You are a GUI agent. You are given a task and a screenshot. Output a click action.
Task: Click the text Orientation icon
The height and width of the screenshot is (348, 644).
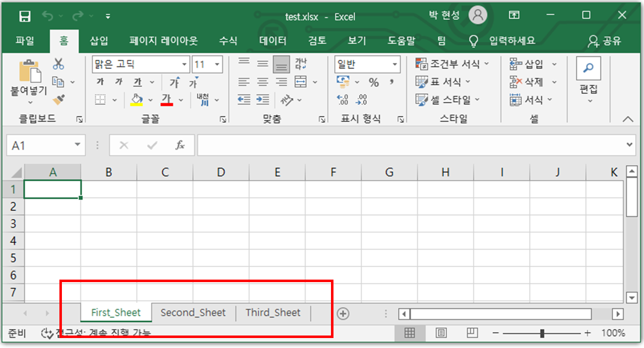pyautogui.click(x=287, y=100)
